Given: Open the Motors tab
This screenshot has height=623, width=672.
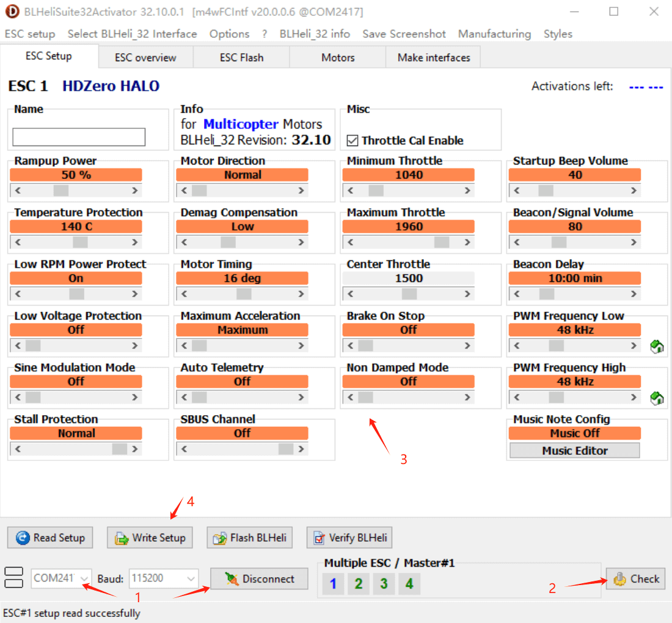Looking at the screenshot, I should [x=338, y=57].
